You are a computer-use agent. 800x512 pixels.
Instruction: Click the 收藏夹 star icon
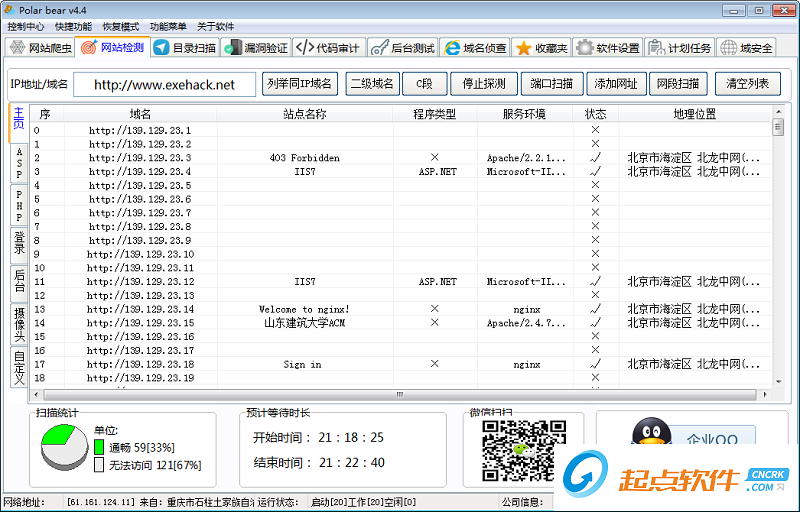tap(523, 48)
